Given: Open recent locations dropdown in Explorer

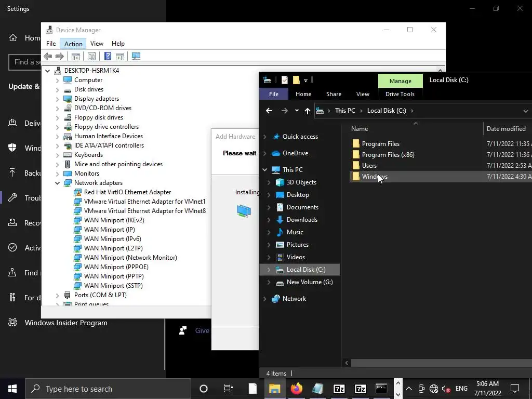Looking at the screenshot, I should 297,111.
